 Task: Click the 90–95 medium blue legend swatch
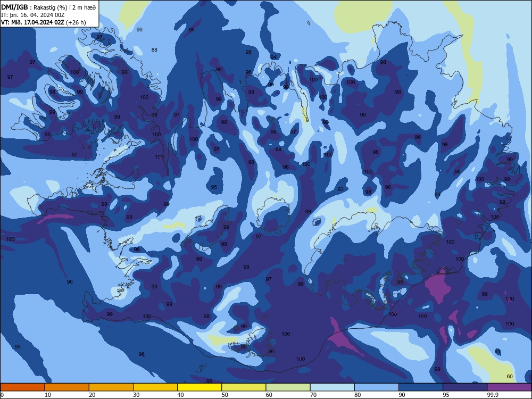(421, 387)
